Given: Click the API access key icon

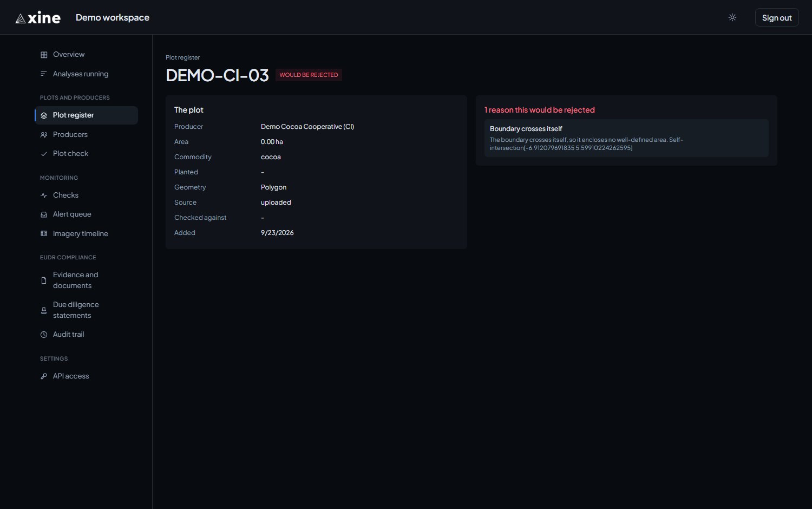Looking at the screenshot, I should tap(44, 376).
